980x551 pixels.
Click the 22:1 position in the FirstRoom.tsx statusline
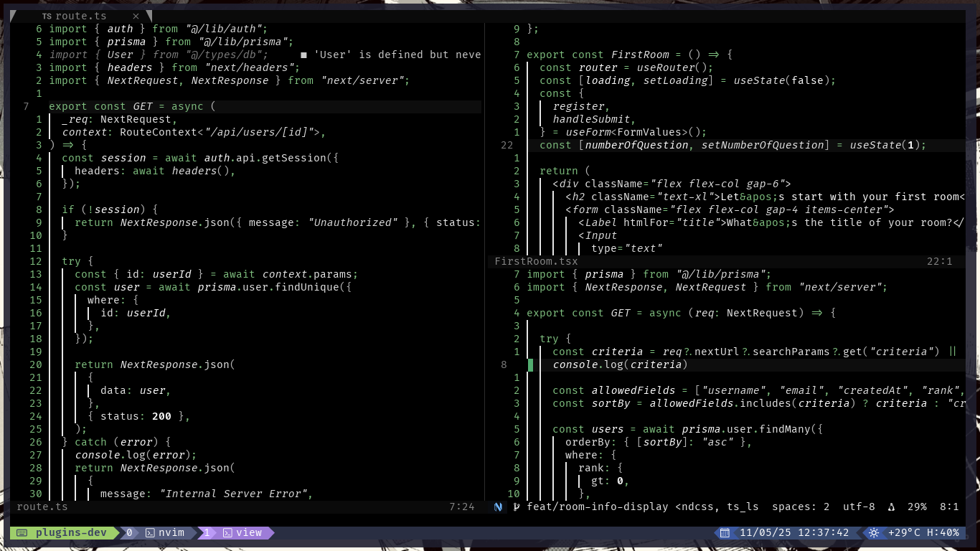point(940,261)
